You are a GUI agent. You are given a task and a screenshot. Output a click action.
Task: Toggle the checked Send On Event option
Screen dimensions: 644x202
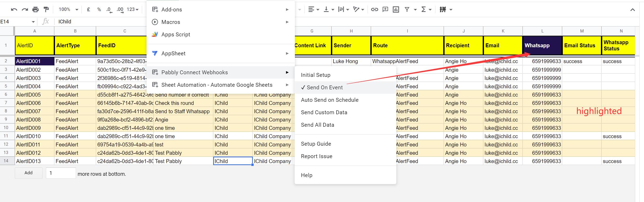345,87
